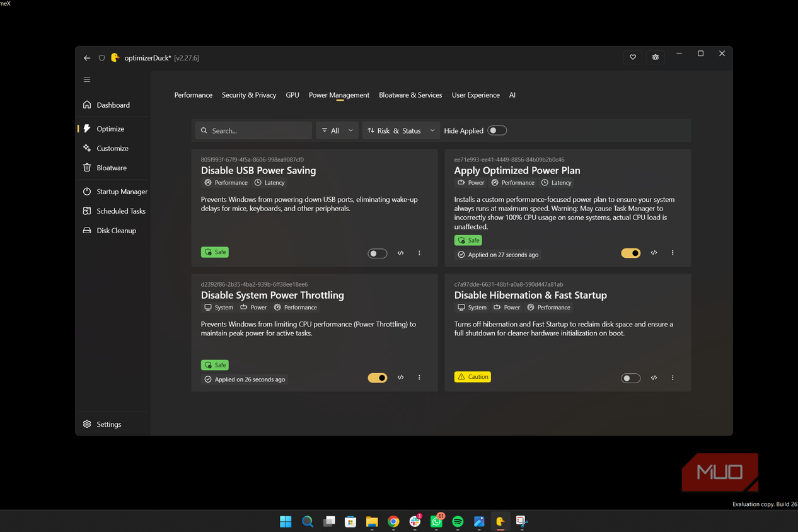Select the Power Management tab
This screenshot has height=532, width=798.
[339, 95]
